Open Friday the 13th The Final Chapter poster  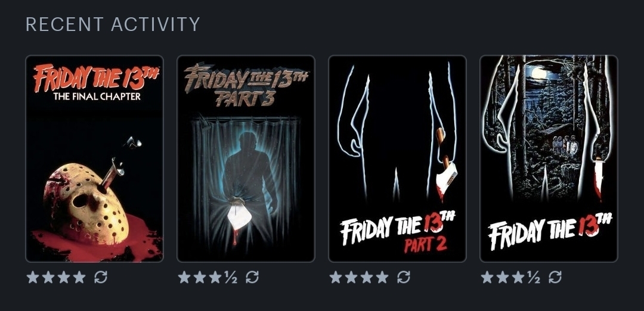tap(94, 159)
